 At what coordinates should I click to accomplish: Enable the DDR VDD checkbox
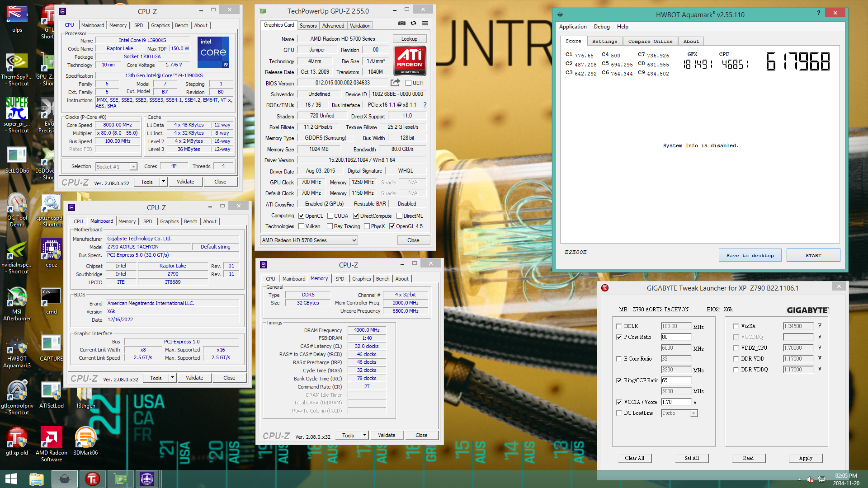(x=736, y=359)
